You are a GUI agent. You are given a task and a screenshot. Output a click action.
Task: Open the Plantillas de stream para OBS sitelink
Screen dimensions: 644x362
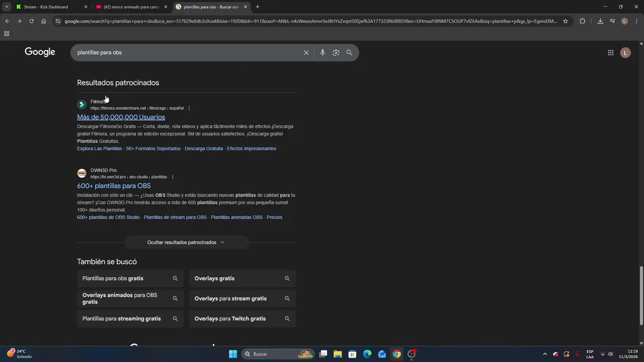175,218
